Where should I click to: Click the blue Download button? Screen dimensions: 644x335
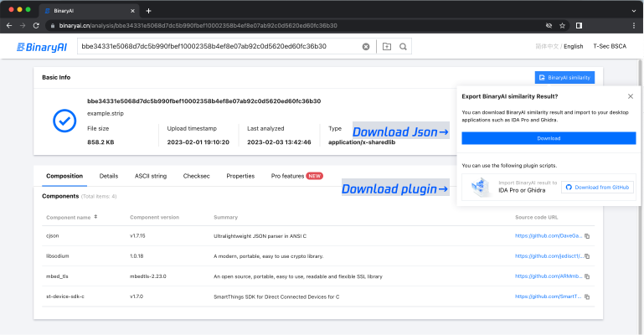click(549, 138)
